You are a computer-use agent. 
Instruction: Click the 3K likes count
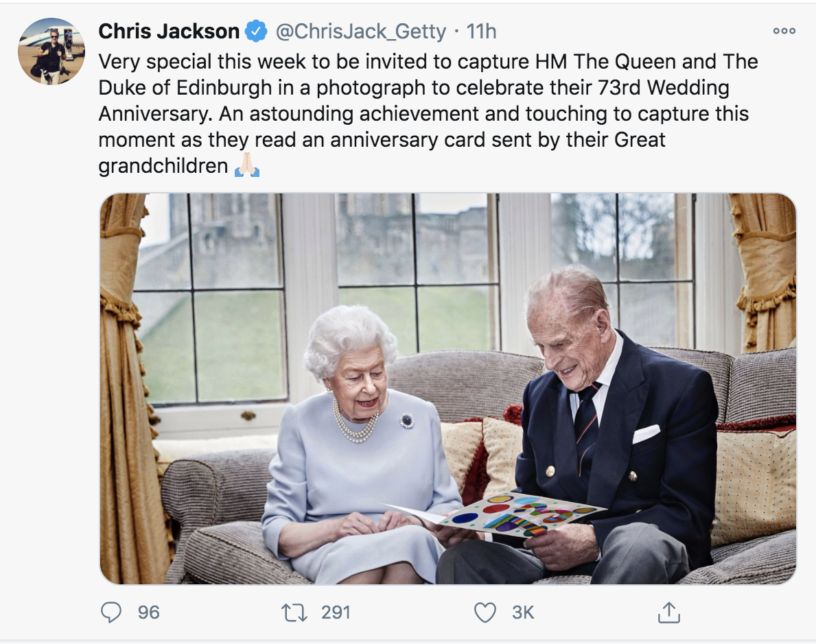coord(522,612)
